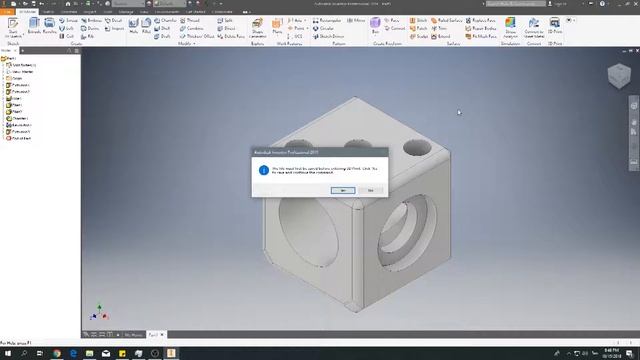Select the Split tool
The height and width of the screenshot is (360, 640).
coord(225,20)
